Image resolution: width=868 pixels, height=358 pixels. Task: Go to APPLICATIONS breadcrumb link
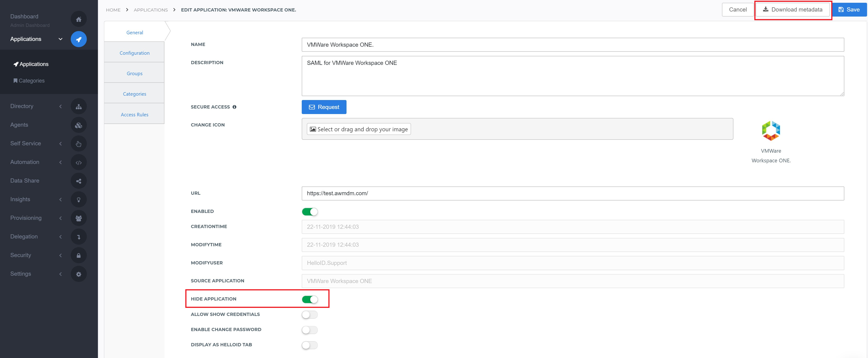tap(151, 10)
